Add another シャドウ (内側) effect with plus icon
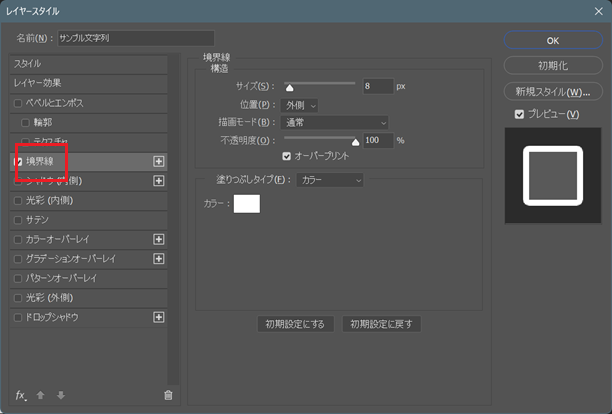This screenshot has height=414, width=612. (x=158, y=181)
